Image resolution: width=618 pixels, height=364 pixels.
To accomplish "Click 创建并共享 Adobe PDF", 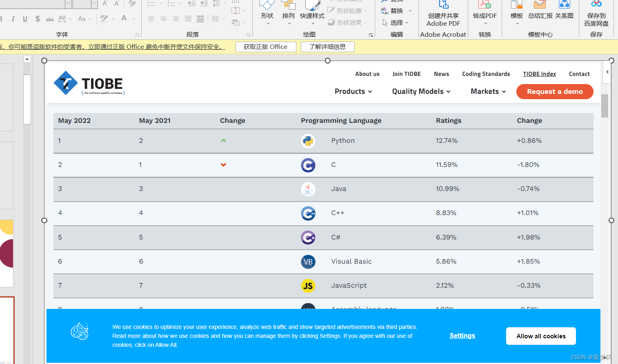I will point(443,14).
